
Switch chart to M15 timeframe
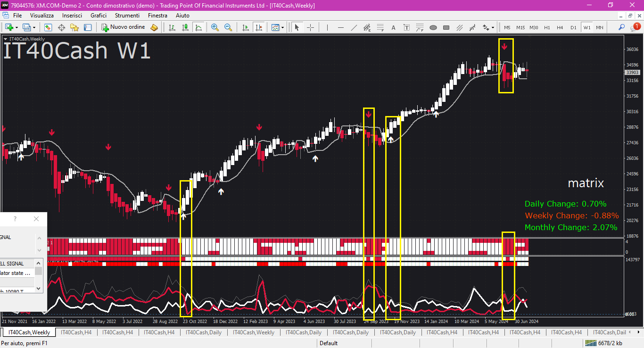click(520, 27)
